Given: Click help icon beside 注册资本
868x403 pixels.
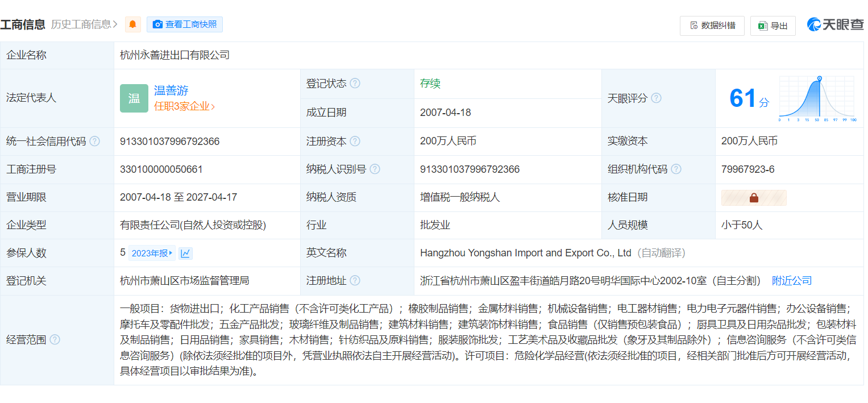Looking at the screenshot, I should pyautogui.click(x=355, y=142).
